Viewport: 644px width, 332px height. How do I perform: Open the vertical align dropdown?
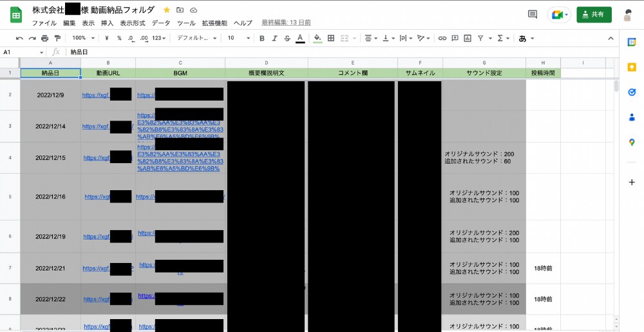click(388, 38)
